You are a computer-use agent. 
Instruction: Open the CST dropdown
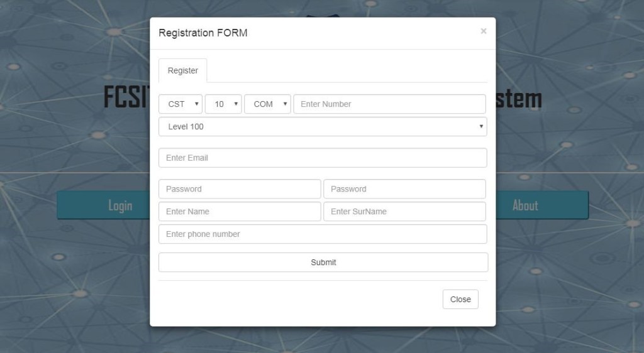click(180, 104)
